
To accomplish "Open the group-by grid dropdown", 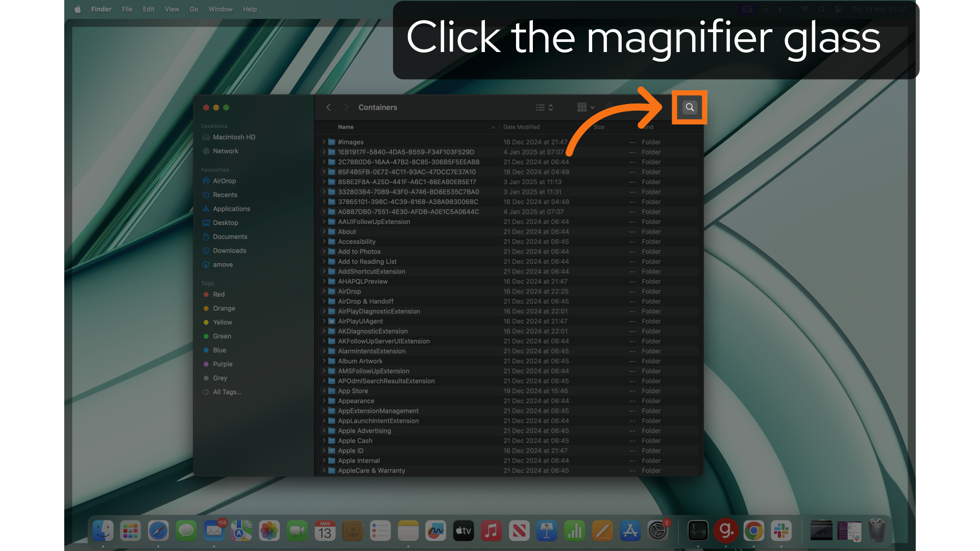I will (x=585, y=107).
